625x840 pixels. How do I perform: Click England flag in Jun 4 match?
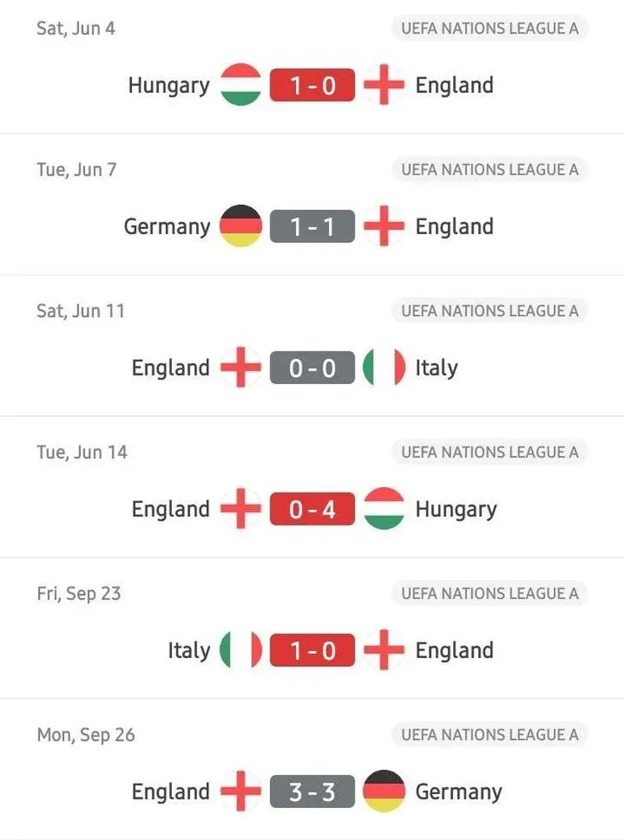coord(384,84)
